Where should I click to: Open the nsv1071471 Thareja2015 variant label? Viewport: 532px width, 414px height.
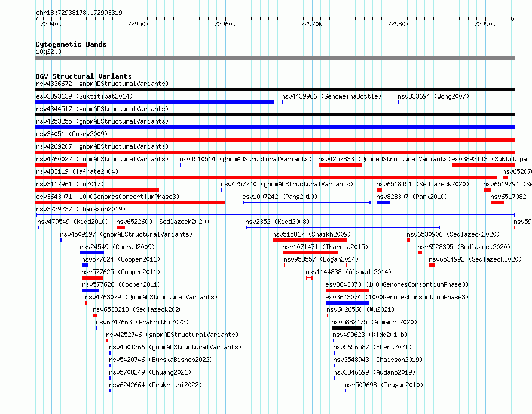(x=325, y=247)
